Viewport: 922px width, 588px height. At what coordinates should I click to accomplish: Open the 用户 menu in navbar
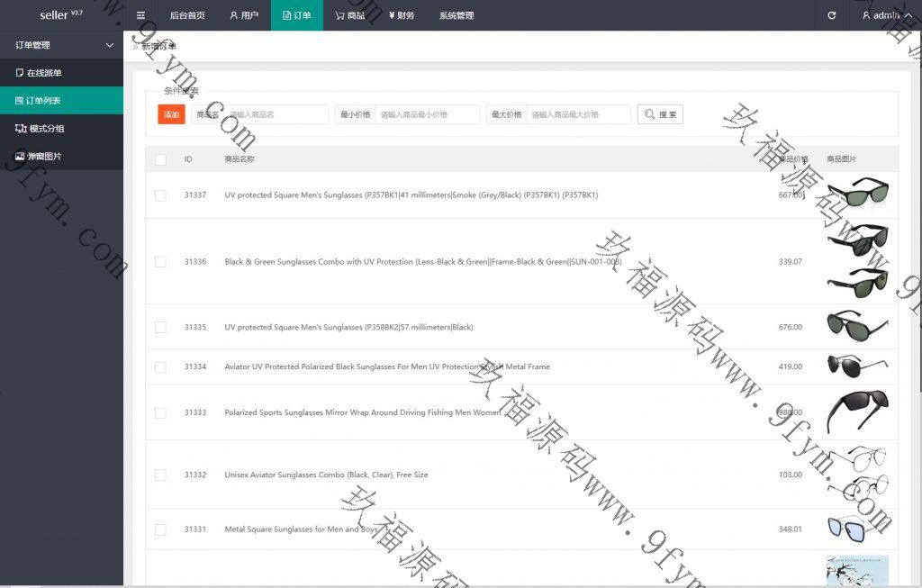coord(243,15)
